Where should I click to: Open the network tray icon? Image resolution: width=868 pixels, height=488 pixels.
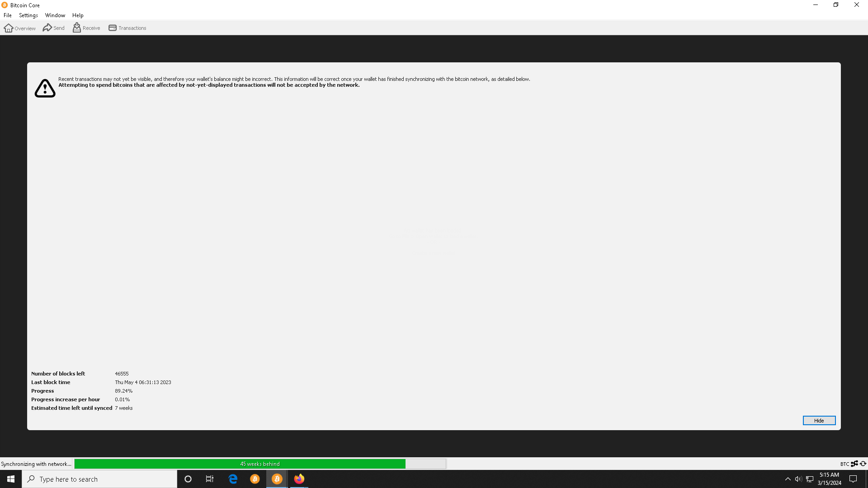click(810, 479)
